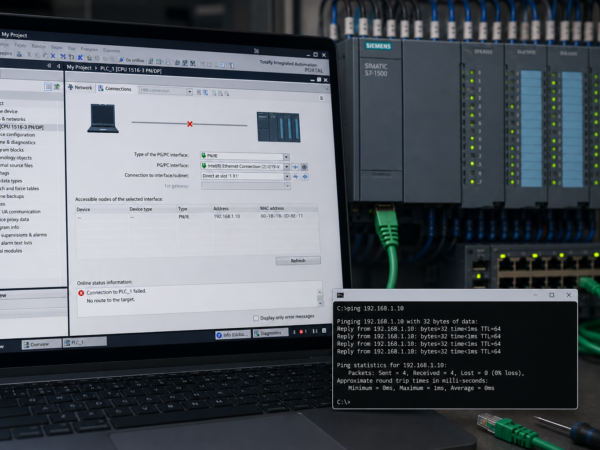
Task: Click Go online in the TIA Portal toolbar
Action: [131, 60]
